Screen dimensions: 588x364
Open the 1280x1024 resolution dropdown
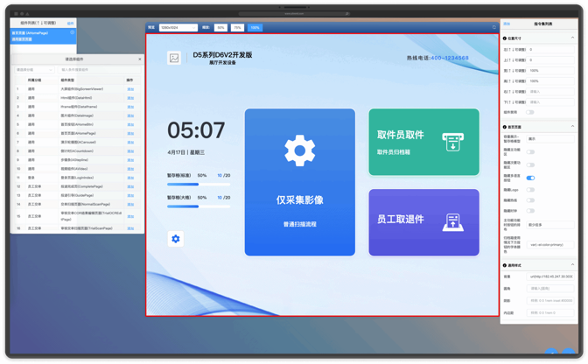click(178, 28)
